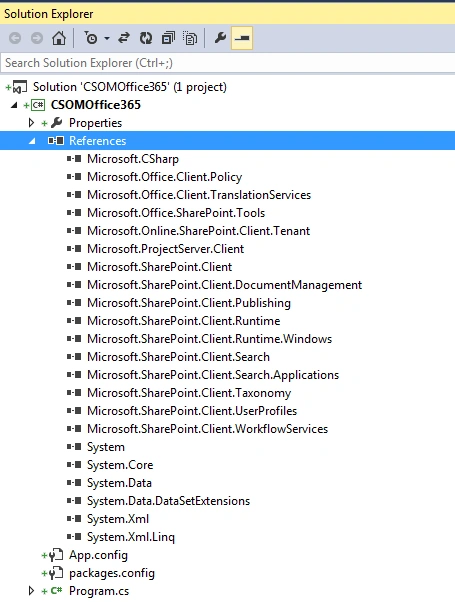This screenshot has height=602, width=455.
Task: Select Microsoft.SharePoint.Client.Runtime.Windows reference
Action: [x=209, y=339]
